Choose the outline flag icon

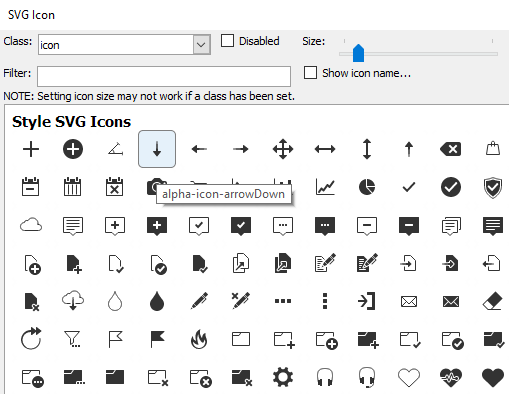(x=116, y=339)
